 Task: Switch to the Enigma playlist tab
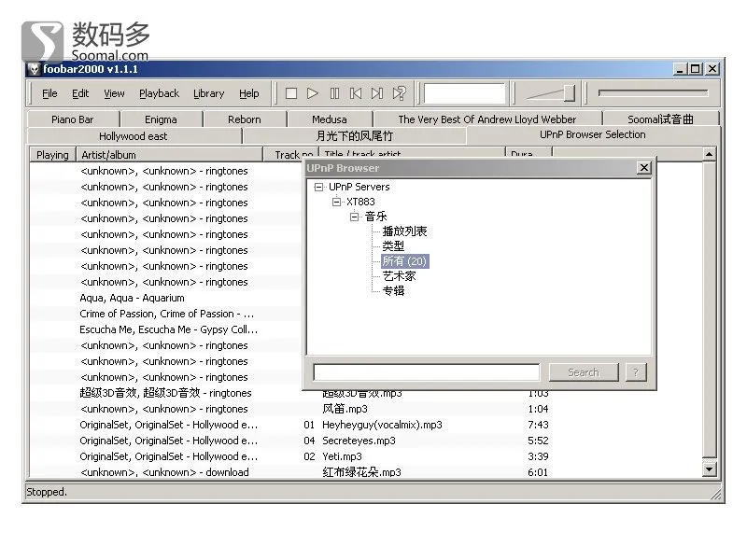click(x=161, y=119)
